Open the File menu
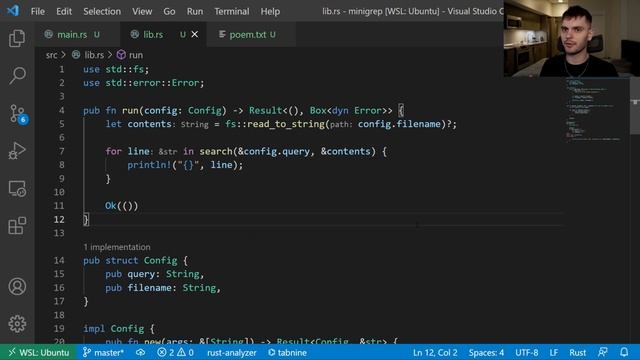 click(38, 11)
